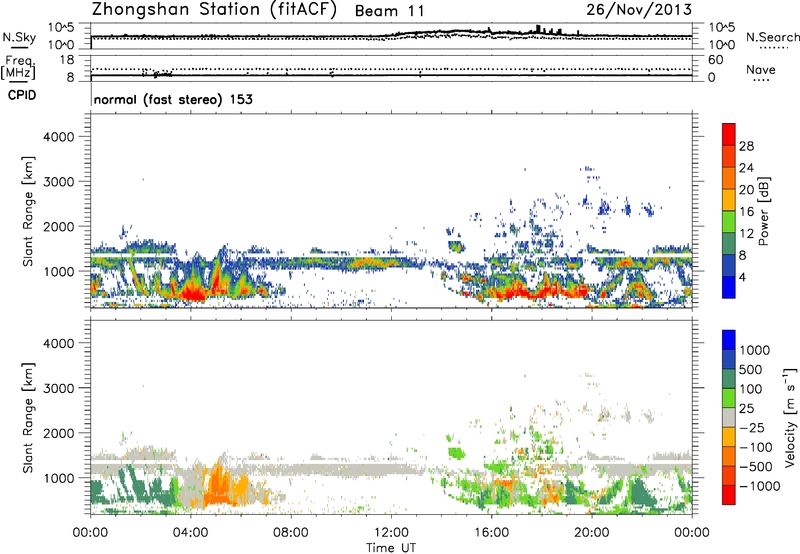
Task: Click the 'Power [dB]' color bar label
Action: tap(763, 211)
